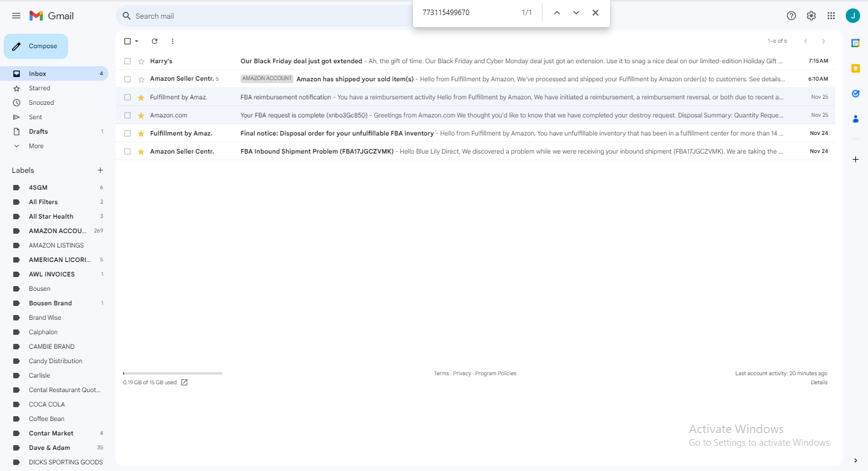Screen dimensions: 868x471
Task: Unstar the FBA reimbursement notification email
Action: tap(141, 97)
